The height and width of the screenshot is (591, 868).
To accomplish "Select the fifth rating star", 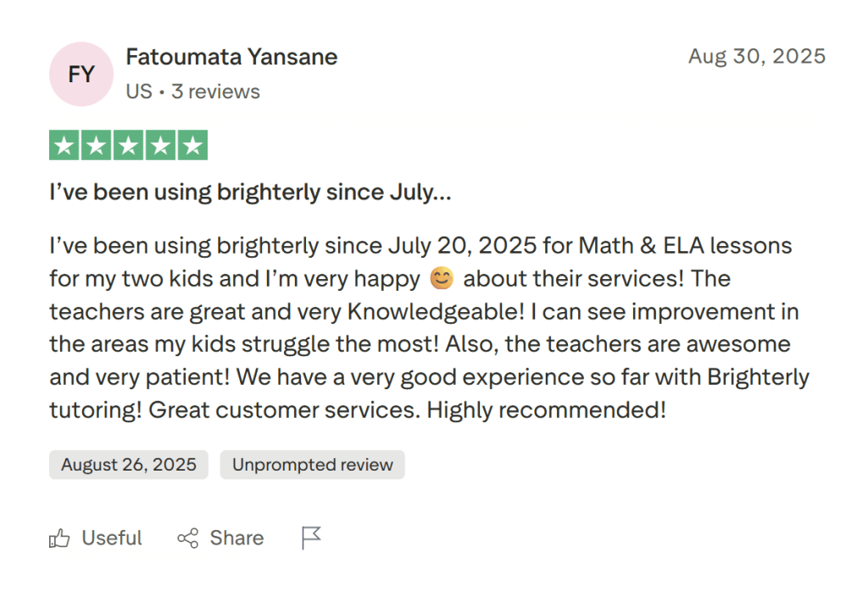I will coord(192,144).
